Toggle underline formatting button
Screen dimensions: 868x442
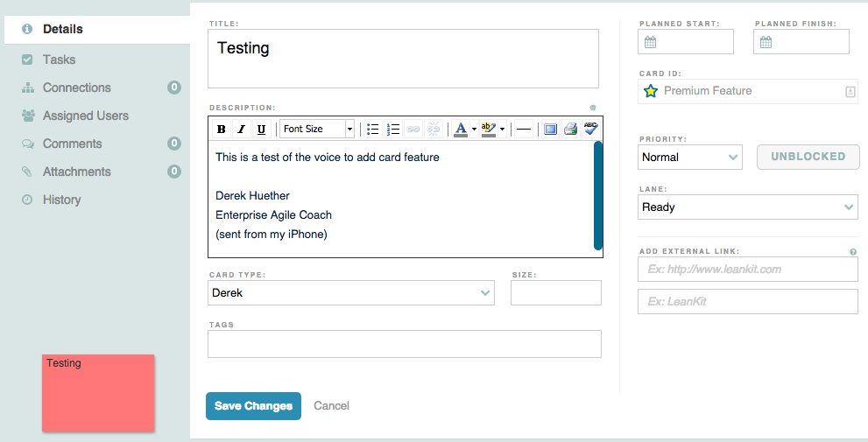261,129
